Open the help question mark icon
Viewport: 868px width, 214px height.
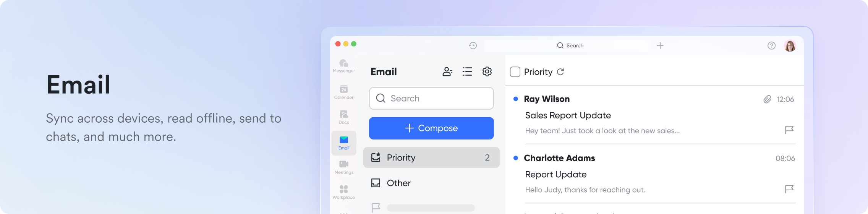click(x=772, y=45)
